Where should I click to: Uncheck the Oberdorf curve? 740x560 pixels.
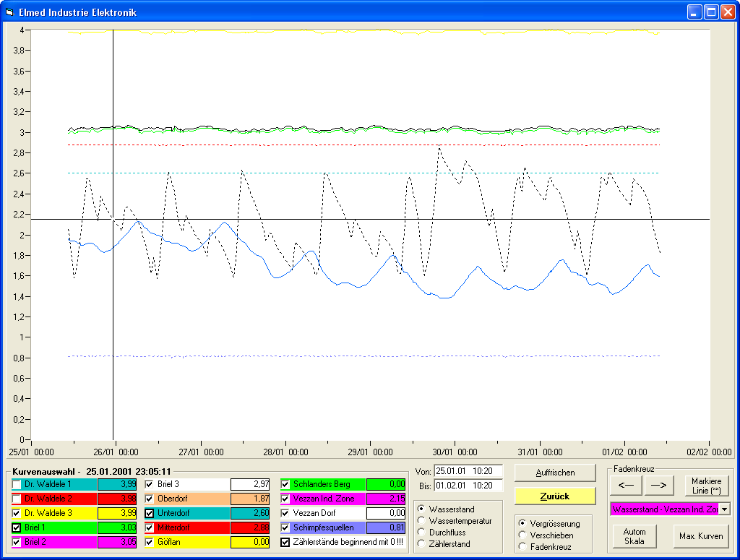[x=150, y=499]
